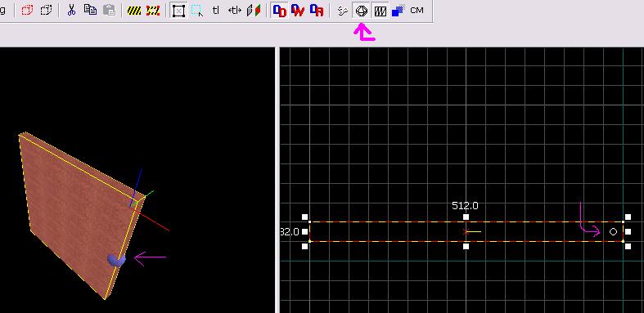This screenshot has height=313, width=644.
Task: Click the red dashed Carve cube icon
Action: tap(27, 11)
